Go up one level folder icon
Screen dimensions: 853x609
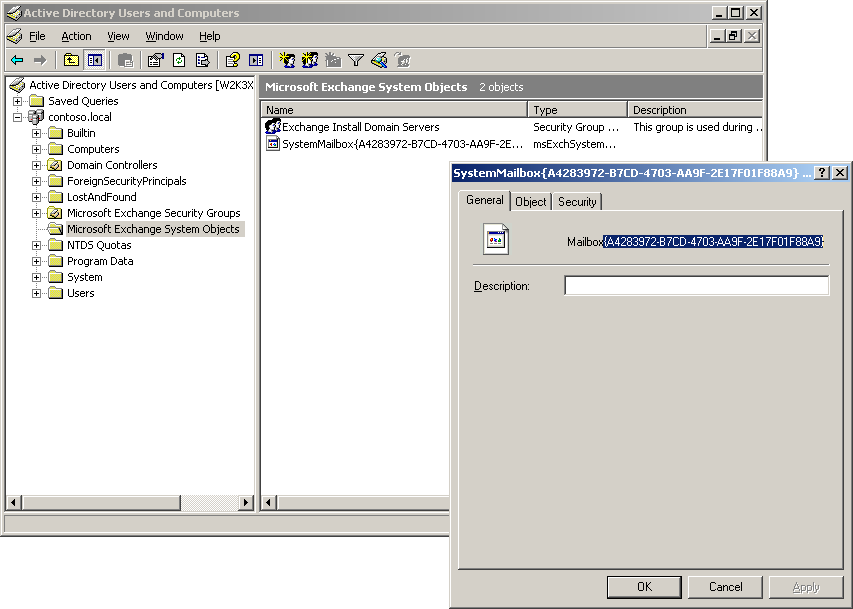pos(71,60)
